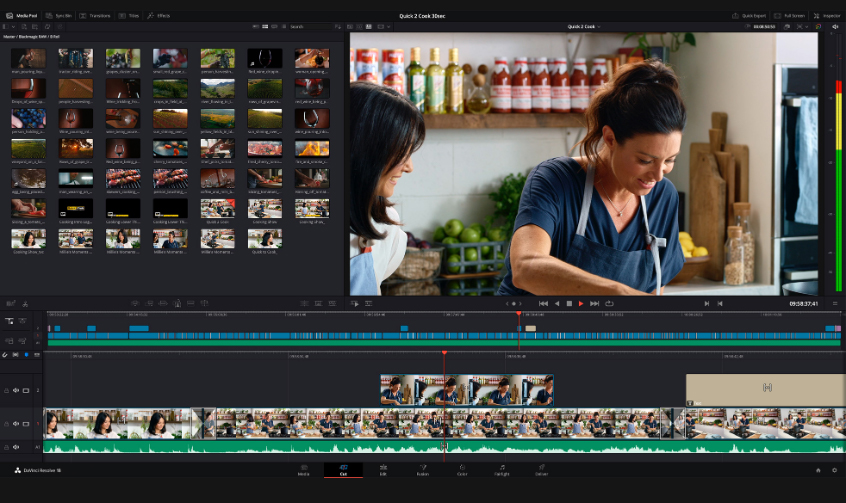846x503 pixels.
Task: Click the Full Screen button
Action: [x=789, y=16]
